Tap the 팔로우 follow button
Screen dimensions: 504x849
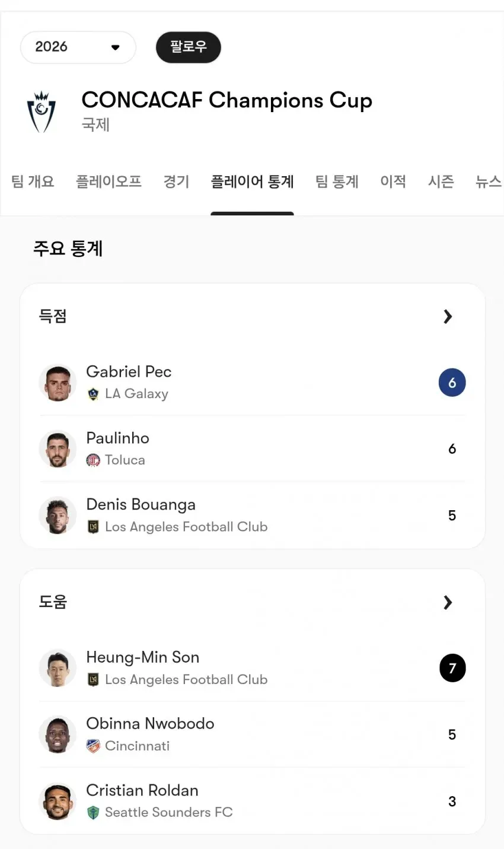click(189, 47)
